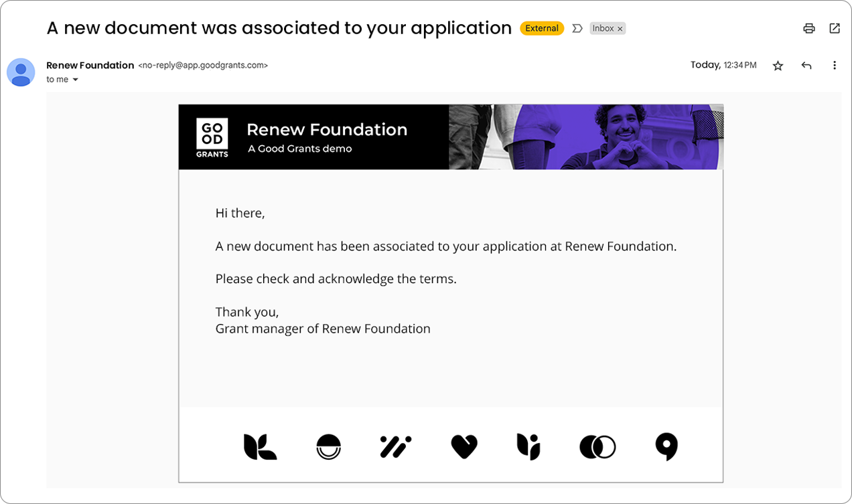Open the three-dot more options menu
The width and height of the screenshot is (852, 504).
834,65
